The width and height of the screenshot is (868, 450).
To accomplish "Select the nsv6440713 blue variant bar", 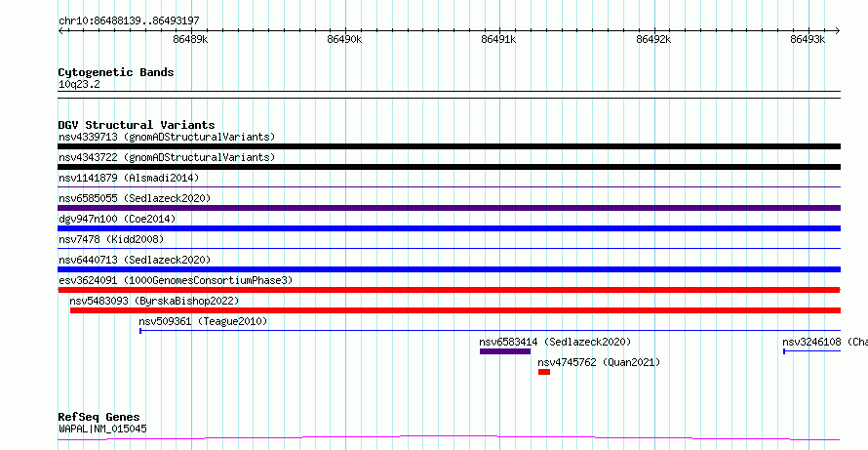I will point(449,269).
